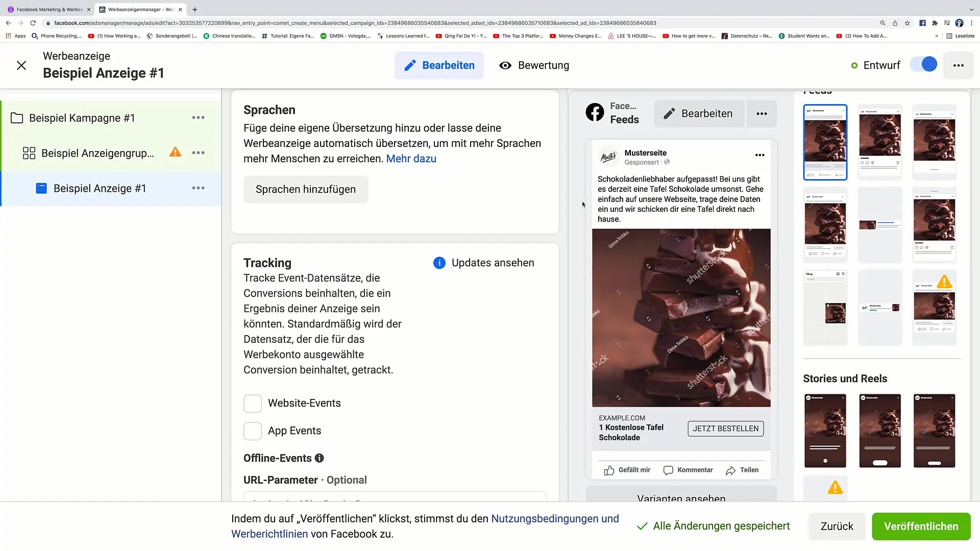
Task: Click the URL-Parameter input field
Action: (x=395, y=496)
